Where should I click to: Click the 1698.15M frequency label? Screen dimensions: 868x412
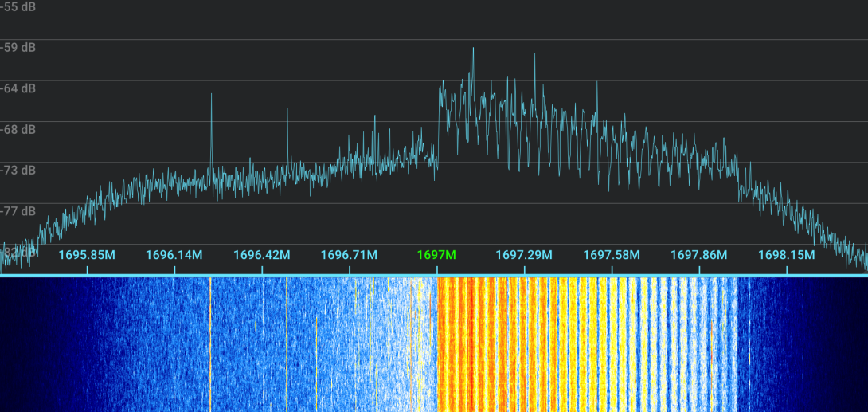[x=786, y=255]
